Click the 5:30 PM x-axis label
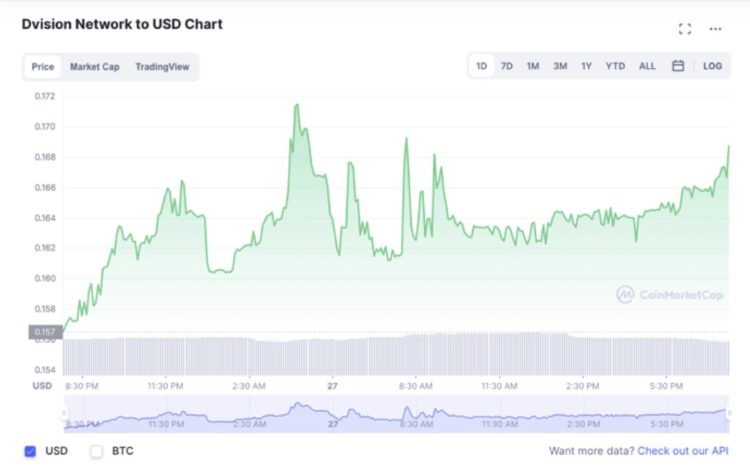The image size is (750, 471). tap(666, 386)
